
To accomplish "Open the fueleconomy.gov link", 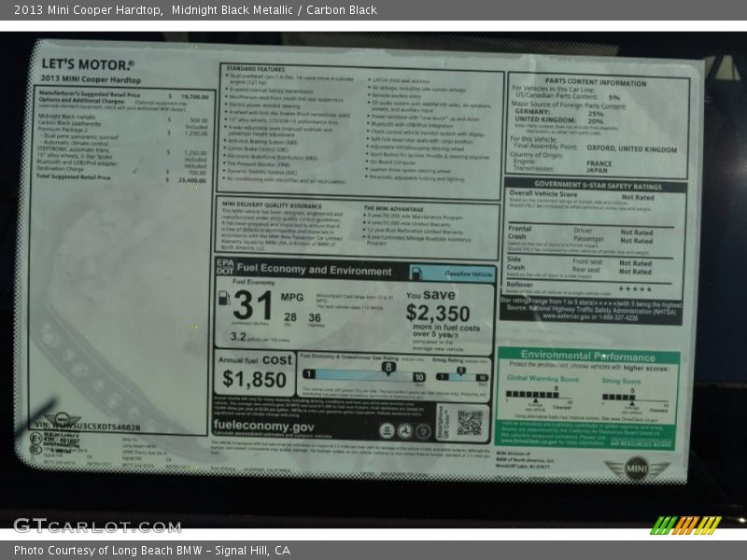I will click(263, 427).
